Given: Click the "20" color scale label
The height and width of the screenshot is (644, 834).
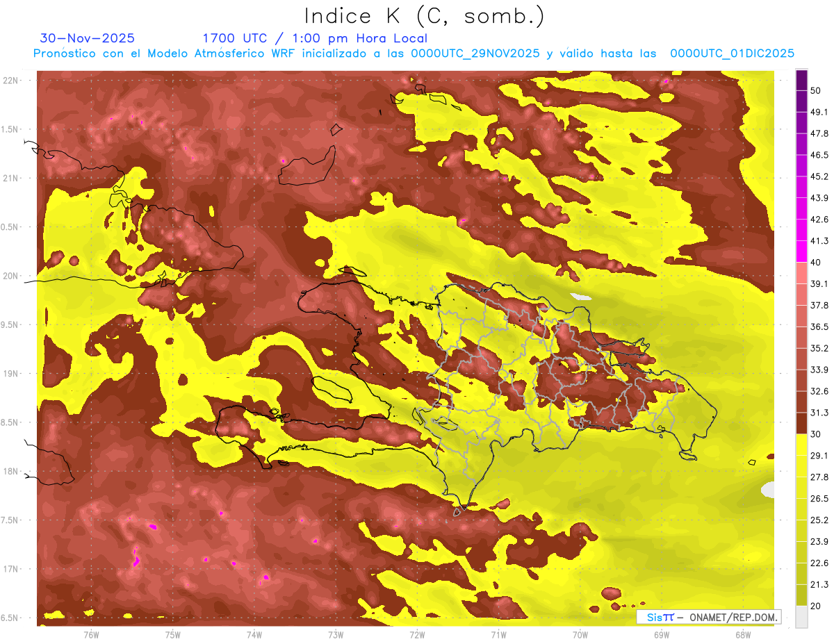Looking at the screenshot, I should click(x=816, y=606).
